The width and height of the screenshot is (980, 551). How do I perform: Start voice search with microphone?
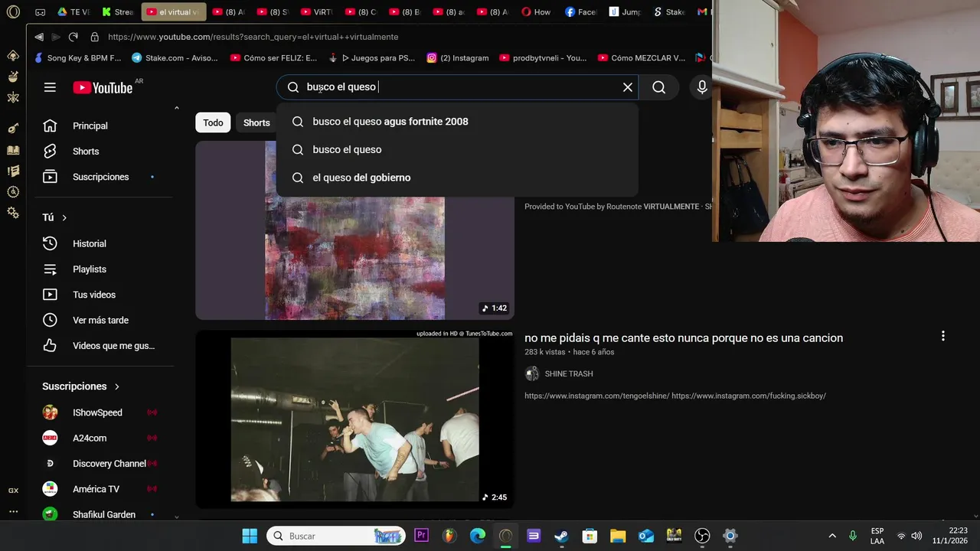[x=701, y=87]
